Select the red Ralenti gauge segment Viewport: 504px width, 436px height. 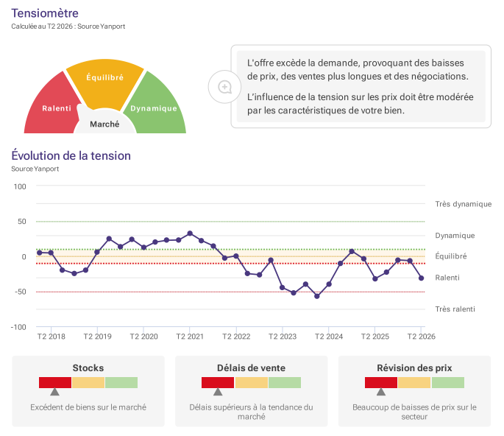click(x=52, y=106)
